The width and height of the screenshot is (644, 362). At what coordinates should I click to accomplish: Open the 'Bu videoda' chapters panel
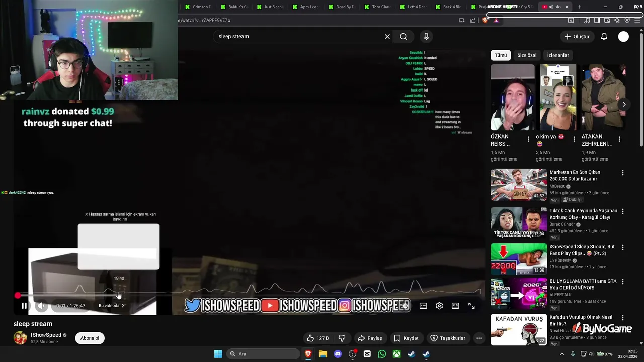[x=111, y=306]
